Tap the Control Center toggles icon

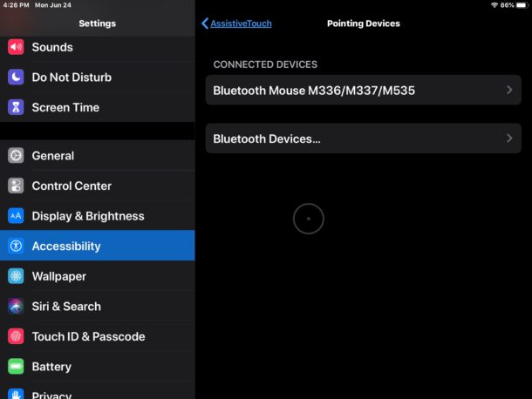pyautogui.click(x=16, y=186)
